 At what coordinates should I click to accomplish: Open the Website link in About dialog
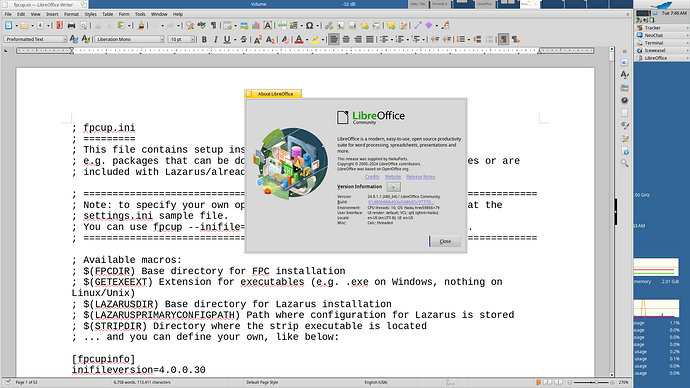[393, 177]
